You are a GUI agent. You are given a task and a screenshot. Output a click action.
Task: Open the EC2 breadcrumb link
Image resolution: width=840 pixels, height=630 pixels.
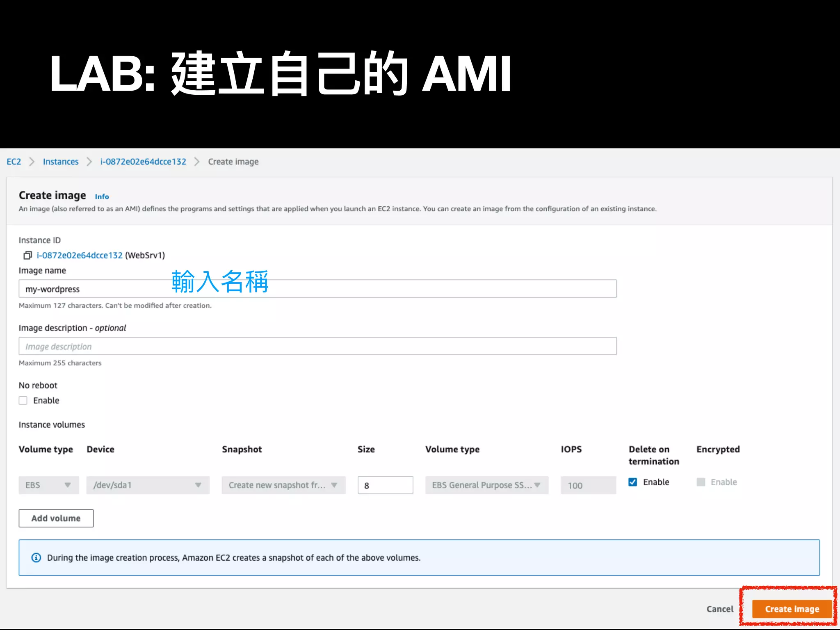click(x=14, y=162)
